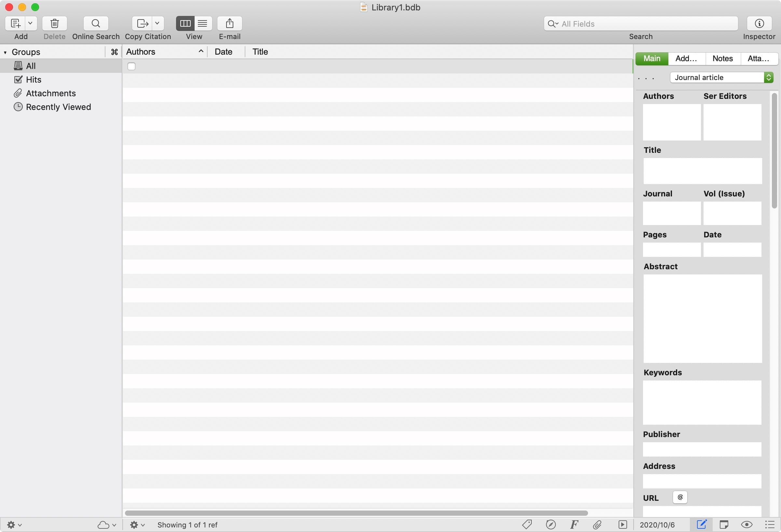Screen dimensions: 781x532
Task: Click the Inspector icon
Action: coord(760,22)
